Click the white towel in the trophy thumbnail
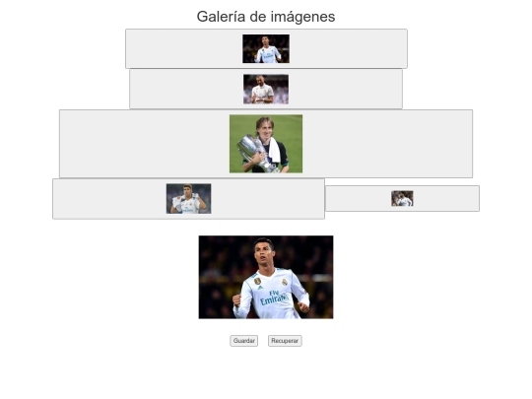Viewport: 532px width, 399px height. point(275,151)
